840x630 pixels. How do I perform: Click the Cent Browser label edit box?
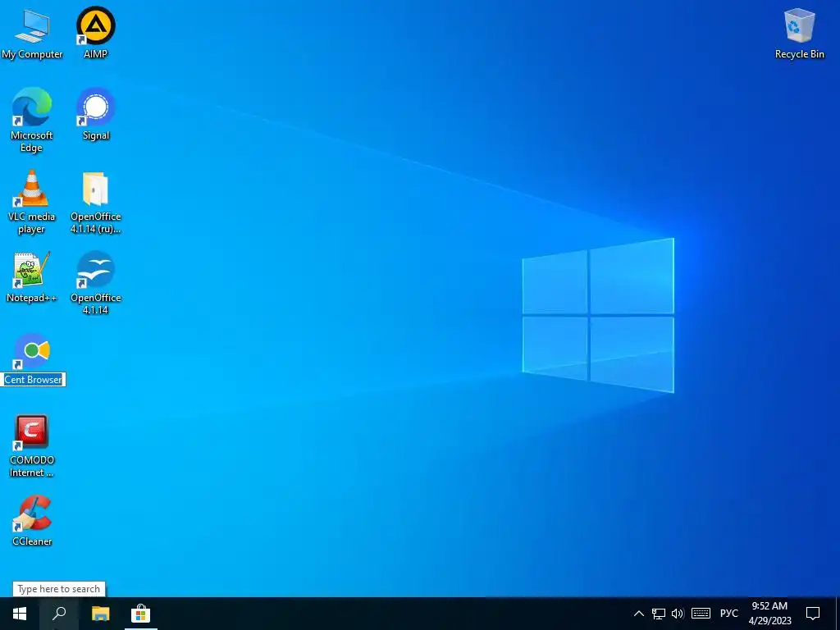point(33,379)
